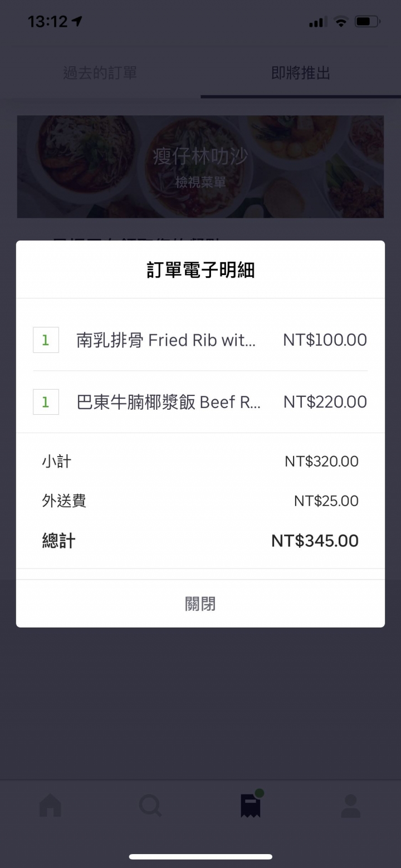Image resolution: width=401 pixels, height=868 pixels.
Task: Select the 巴東牛腩椰漿飯 Beef item row
Action: (168, 401)
